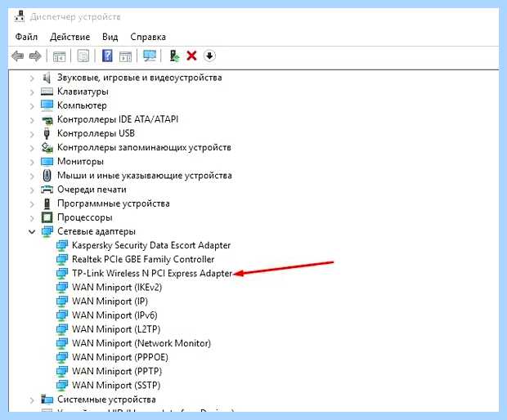
Task: Expand Звуковые, игровые и видеоустройства node
Action: (32, 78)
